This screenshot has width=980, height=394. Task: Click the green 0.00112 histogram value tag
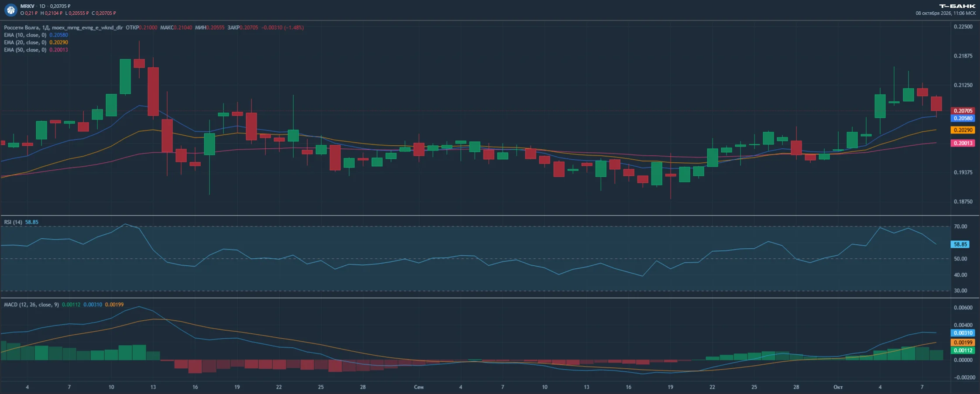coord(963,350)
